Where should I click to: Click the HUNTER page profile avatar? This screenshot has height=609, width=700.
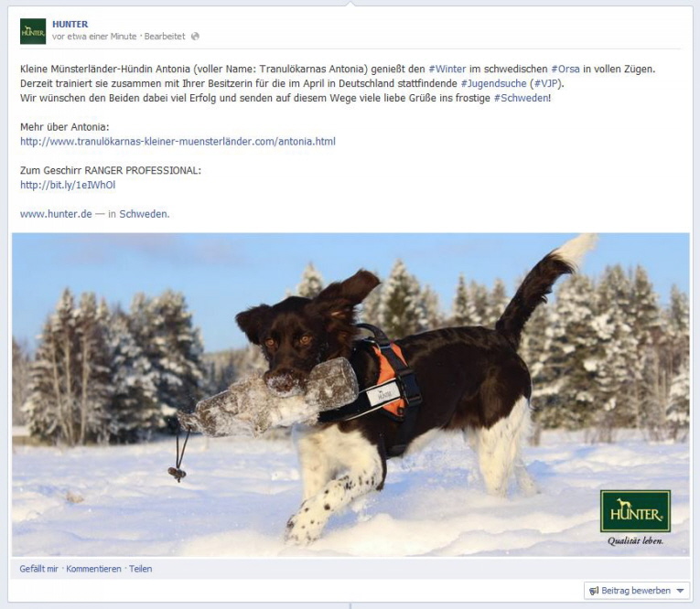click(x=33, y=31)
